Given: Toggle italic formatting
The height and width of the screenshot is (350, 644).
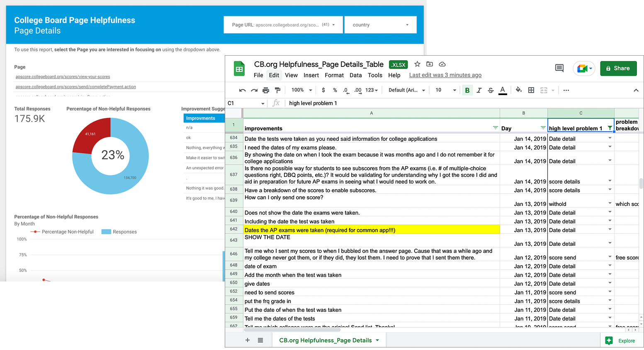Looking at the screenshot, I should click(x=479, y=90).
